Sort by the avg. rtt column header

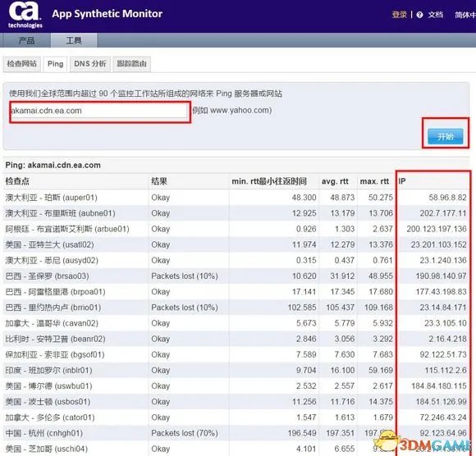pyautogui.click(x=335, y=181)
